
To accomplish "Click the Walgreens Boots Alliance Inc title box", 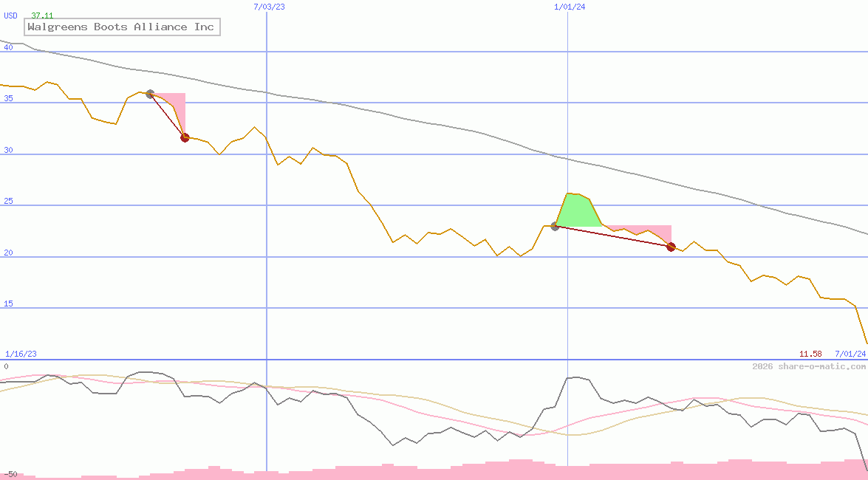I will pos(121,27).
